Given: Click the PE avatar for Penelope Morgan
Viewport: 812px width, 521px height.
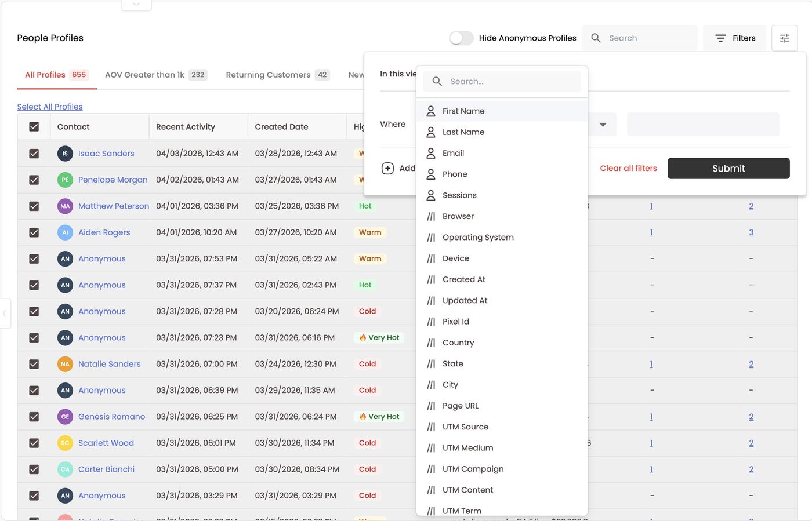Looking at the screenshot, I should pos(65,180).
